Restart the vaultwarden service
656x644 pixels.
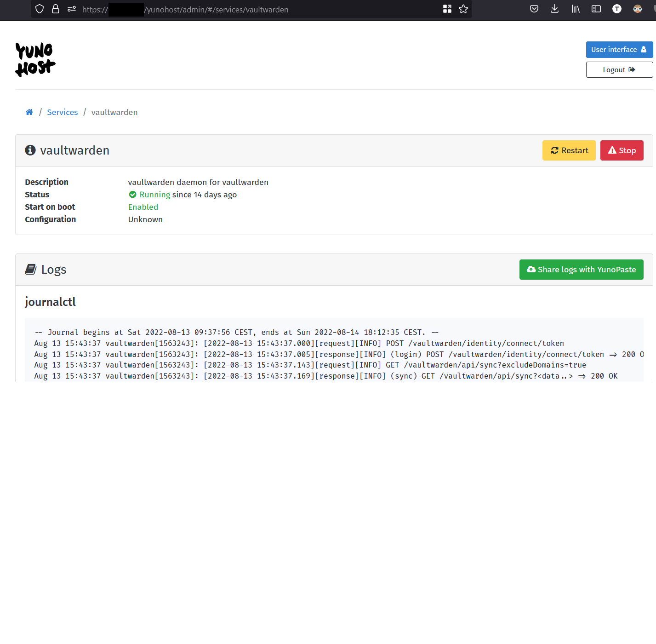point(569,150)
